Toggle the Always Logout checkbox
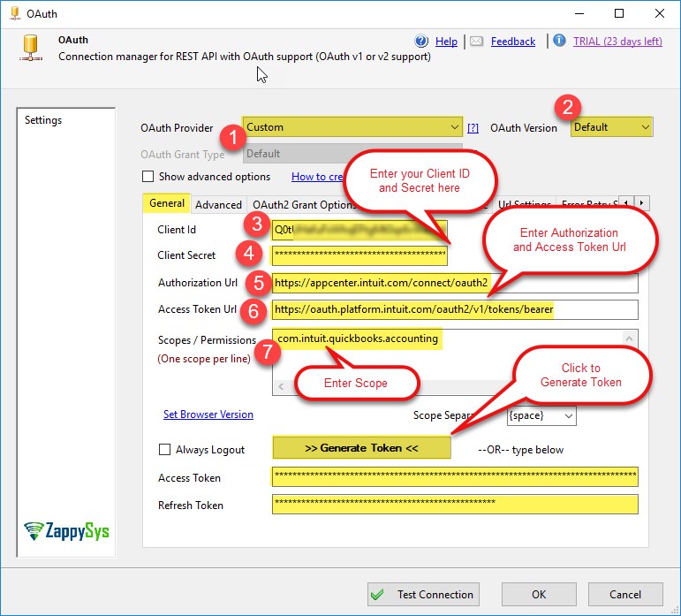This screenshot has width=681, height=616. [164, 450]
